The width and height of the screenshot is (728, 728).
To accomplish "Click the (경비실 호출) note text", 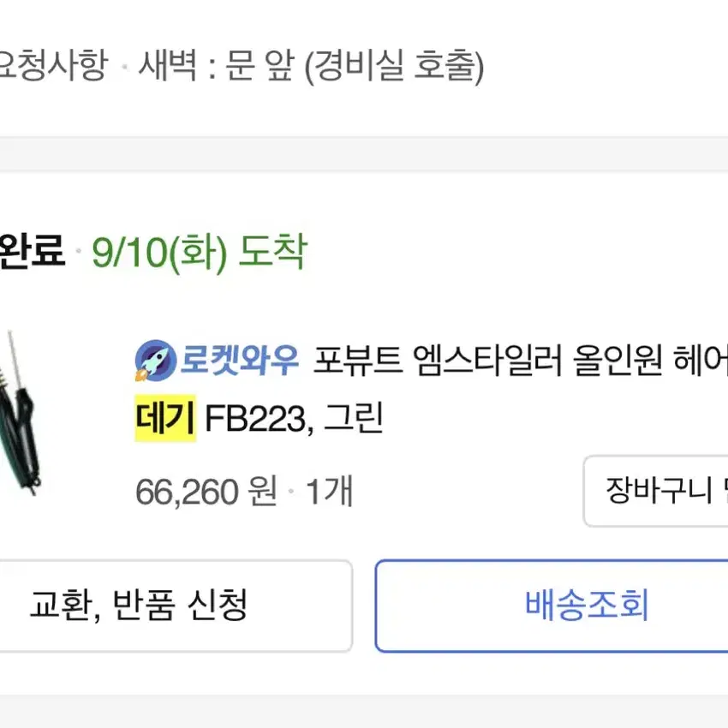I will point(394,67).
